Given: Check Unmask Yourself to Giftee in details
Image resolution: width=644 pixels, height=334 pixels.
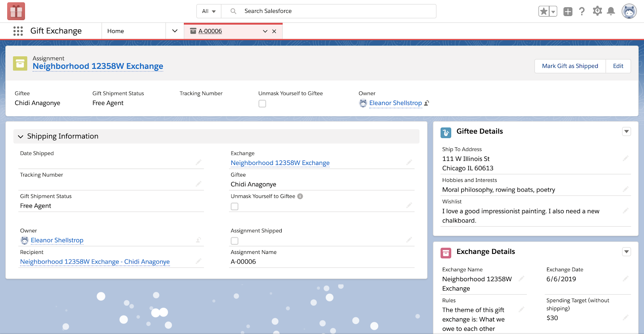Looking at the screenshot, I should tap(235, 206).
